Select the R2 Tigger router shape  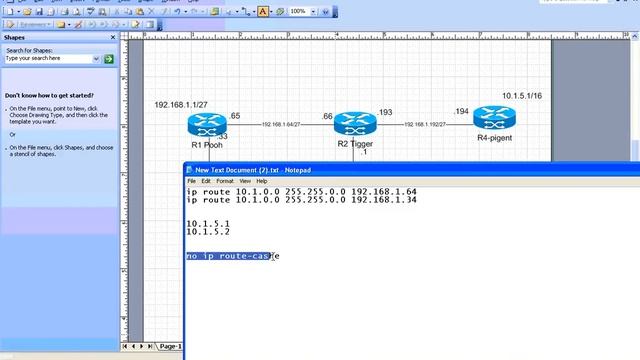tap(355, 124)
